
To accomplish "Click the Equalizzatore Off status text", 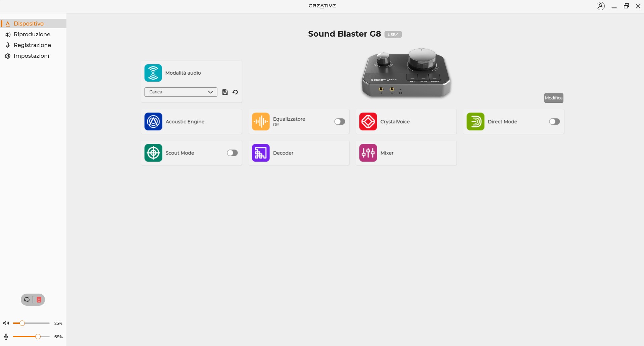I will click(x=276, y=125).
